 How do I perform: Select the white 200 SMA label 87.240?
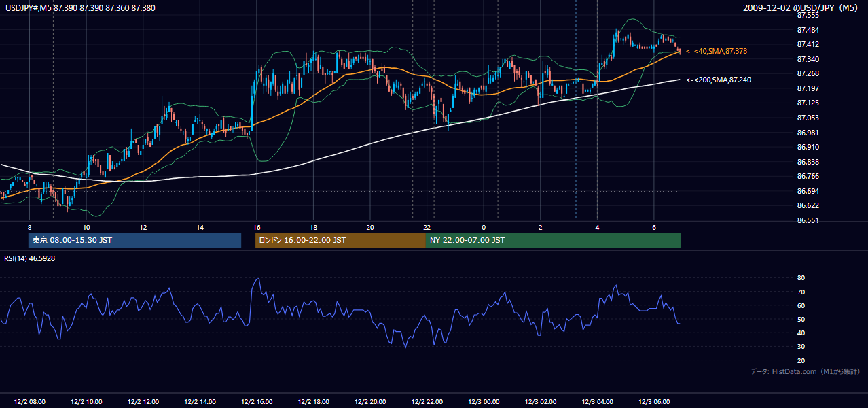718,80
